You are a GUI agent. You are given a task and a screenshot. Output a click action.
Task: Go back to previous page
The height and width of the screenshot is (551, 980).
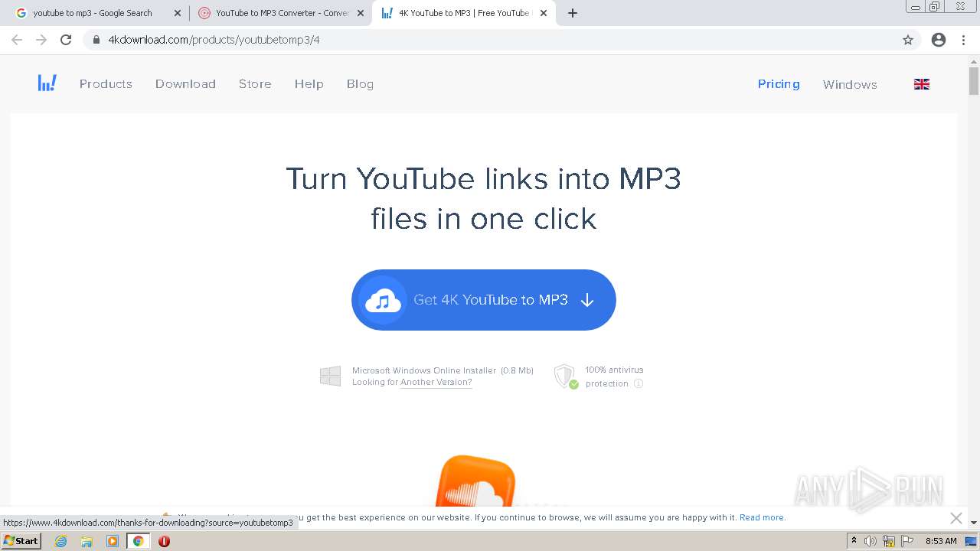tap(17, 40)
